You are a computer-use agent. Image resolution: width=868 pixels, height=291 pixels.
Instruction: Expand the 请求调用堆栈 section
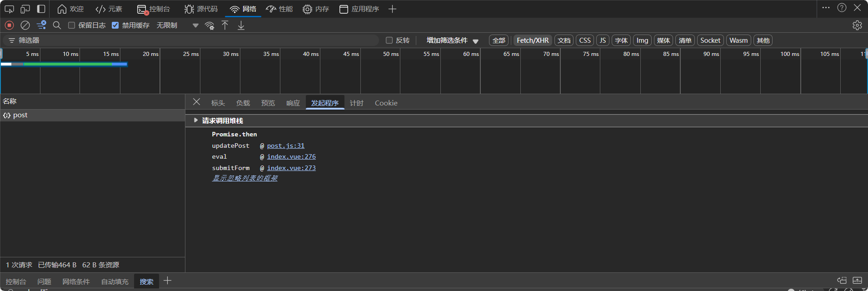point(196,120)
